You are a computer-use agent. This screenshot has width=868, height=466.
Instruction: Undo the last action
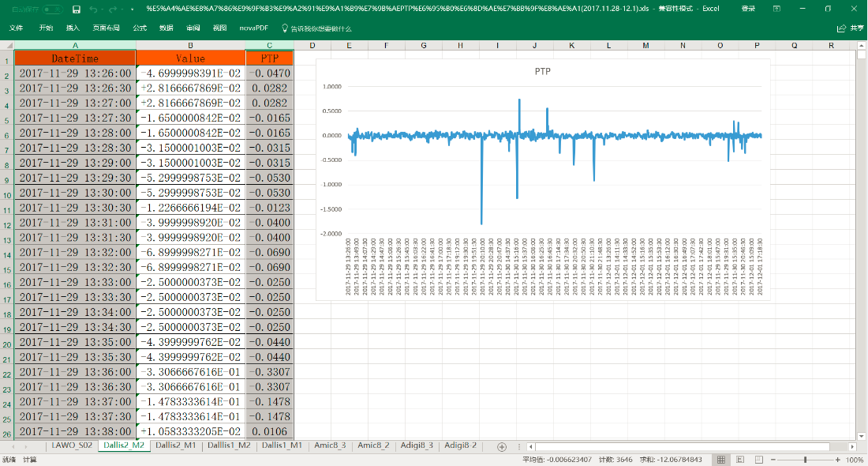[93, 9]
